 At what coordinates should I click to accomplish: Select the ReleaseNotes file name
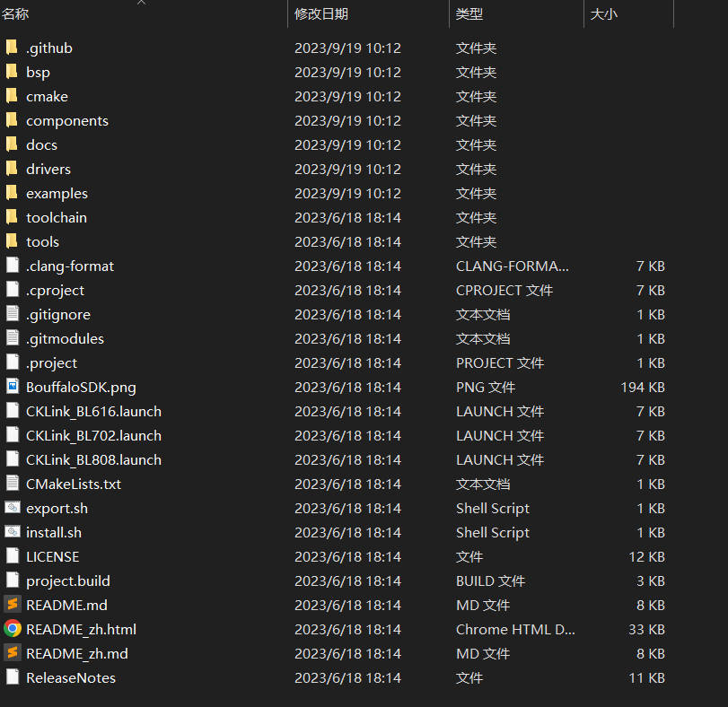click(71, 677)
